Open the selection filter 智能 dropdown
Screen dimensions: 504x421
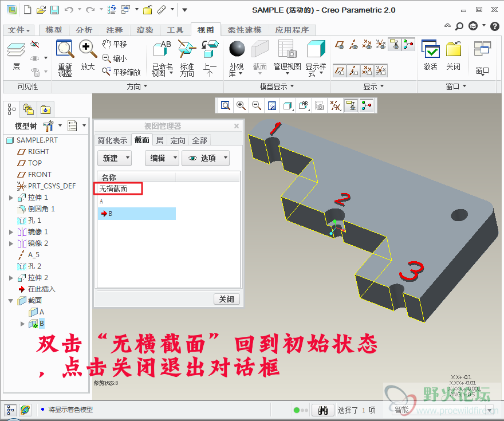489,410
